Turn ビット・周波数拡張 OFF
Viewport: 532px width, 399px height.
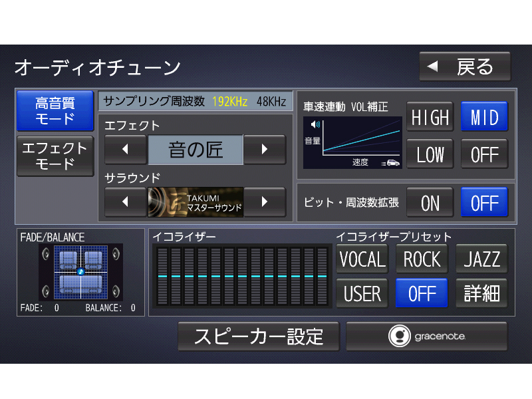485,202
